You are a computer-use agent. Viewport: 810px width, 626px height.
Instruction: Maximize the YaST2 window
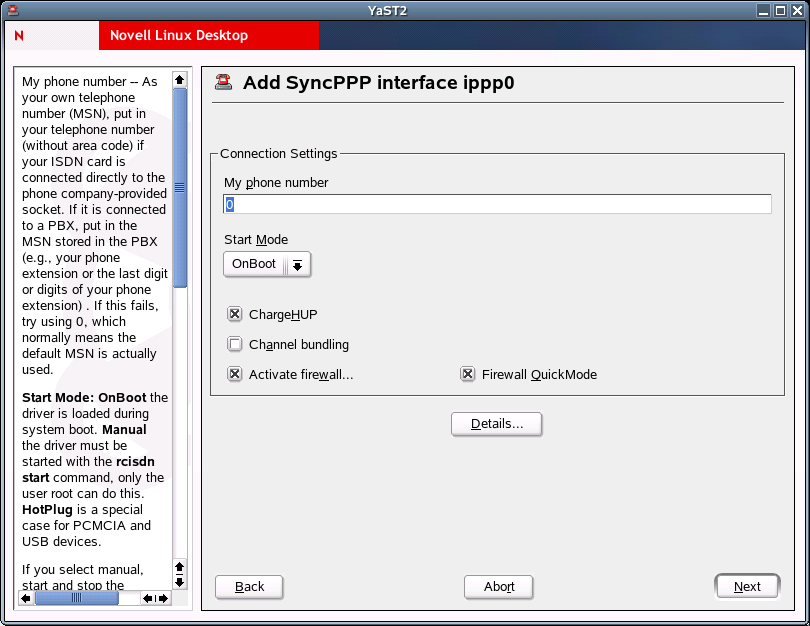(x=780, y=10)
